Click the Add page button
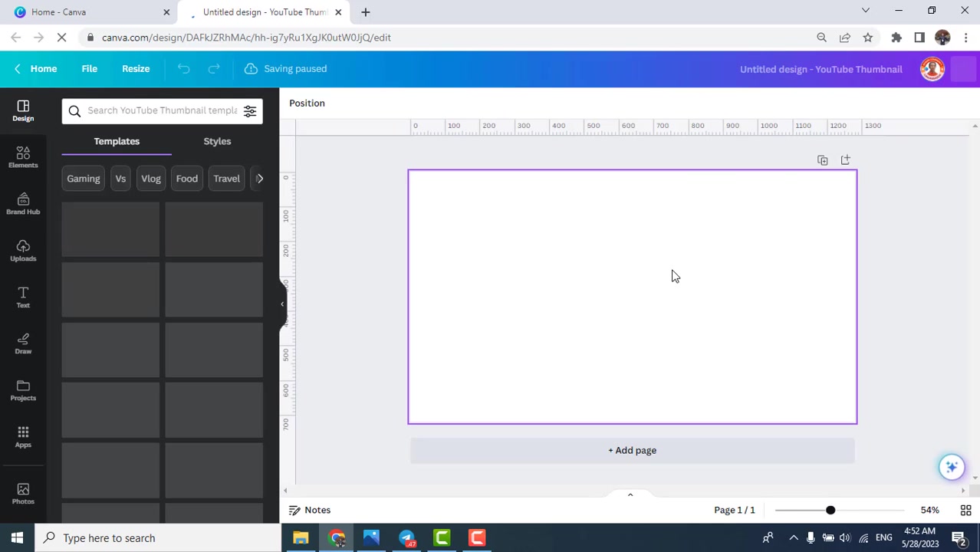 pyautogui.click(x=632, y=450)
